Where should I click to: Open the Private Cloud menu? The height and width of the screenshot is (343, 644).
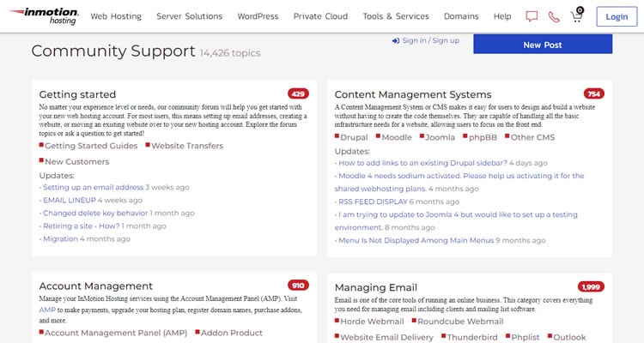[x=320, y=16]
